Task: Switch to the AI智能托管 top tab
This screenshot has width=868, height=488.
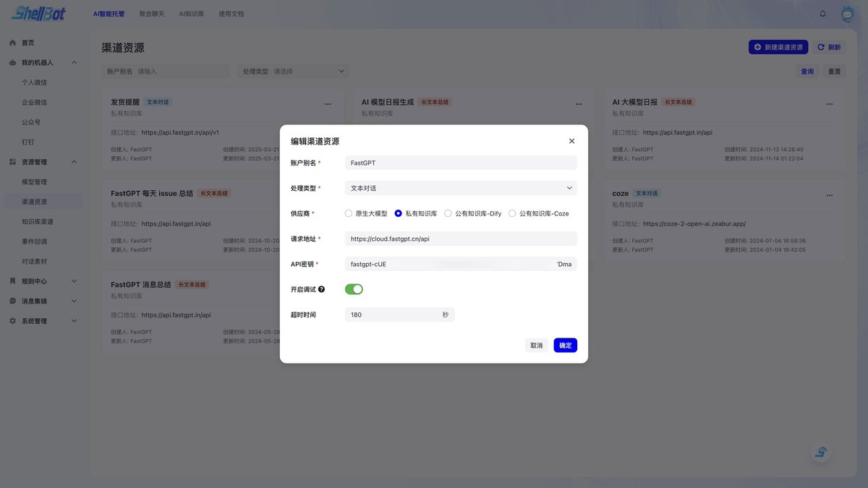Action: point(109,14)
